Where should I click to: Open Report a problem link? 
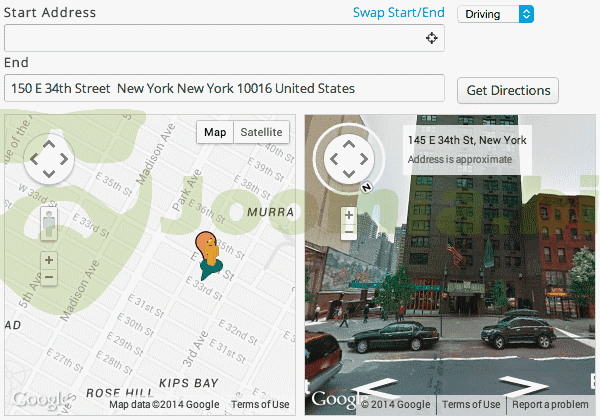point(550,404)
